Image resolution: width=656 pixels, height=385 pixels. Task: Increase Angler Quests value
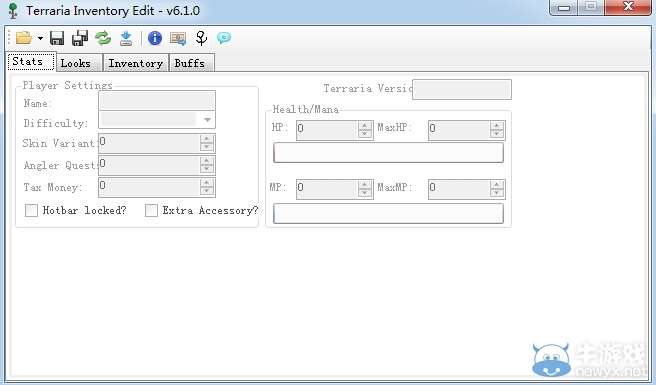point(207,161)
